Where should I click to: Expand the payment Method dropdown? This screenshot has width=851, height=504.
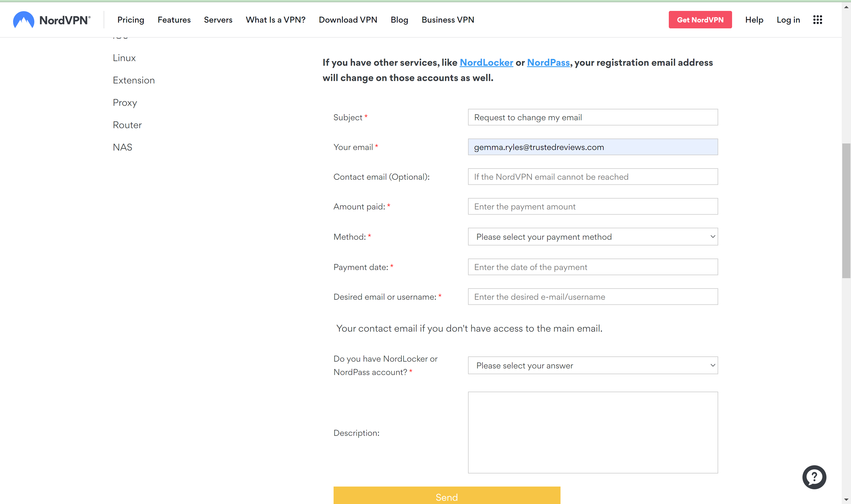[x=593, y=237]
